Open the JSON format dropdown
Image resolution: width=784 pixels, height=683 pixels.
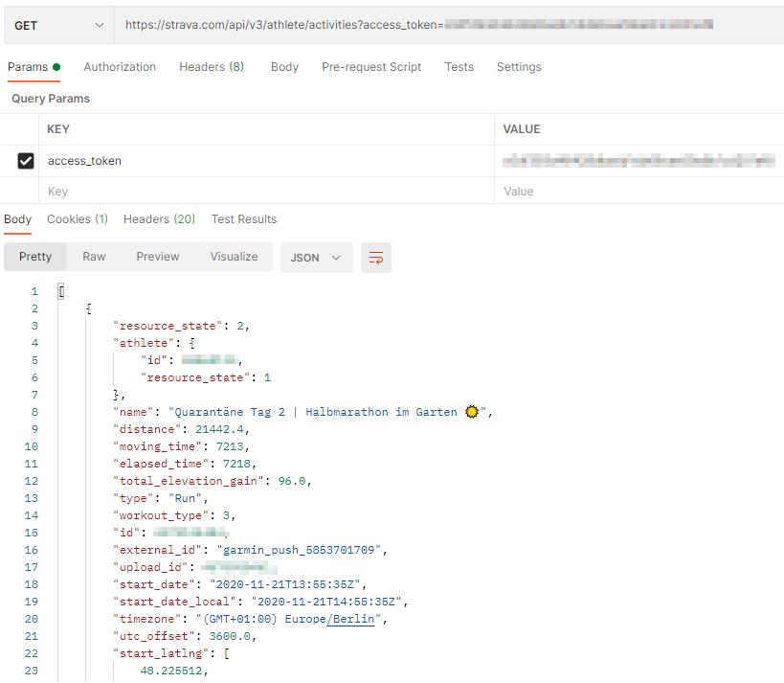pos(317,258)
